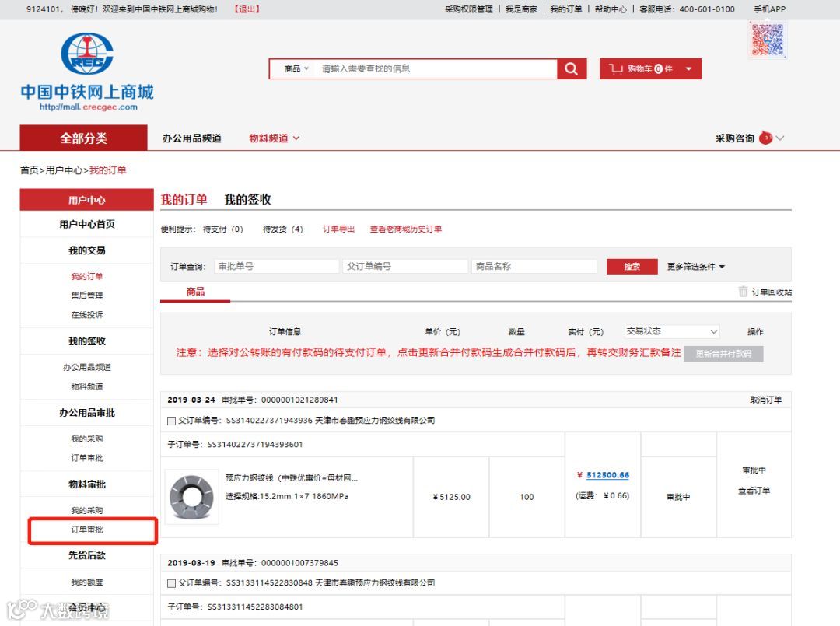840x626 pixels.
Task: Check the order SS3133114522830848 checkbox
Action: tap(171, 583)
